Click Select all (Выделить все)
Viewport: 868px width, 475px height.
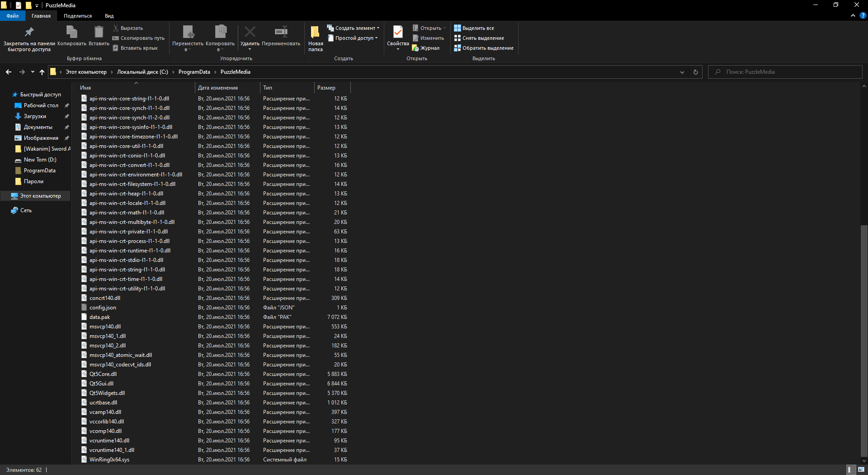click(474, 28)
